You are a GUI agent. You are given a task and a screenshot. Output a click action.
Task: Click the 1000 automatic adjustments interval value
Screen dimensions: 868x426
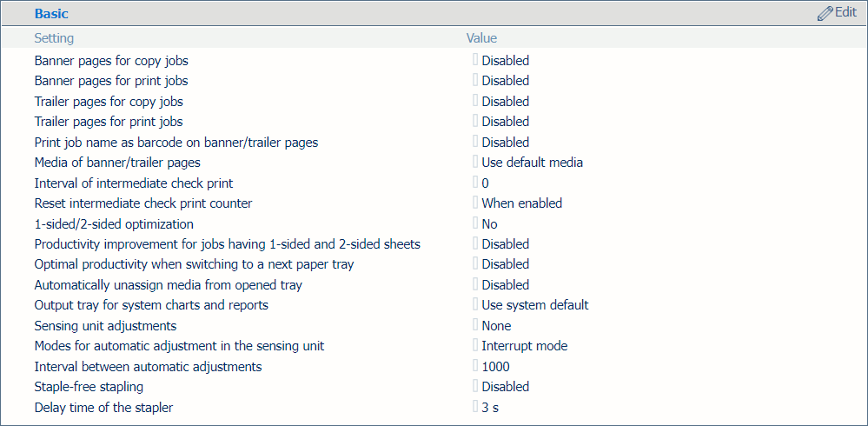coord(496,367)
